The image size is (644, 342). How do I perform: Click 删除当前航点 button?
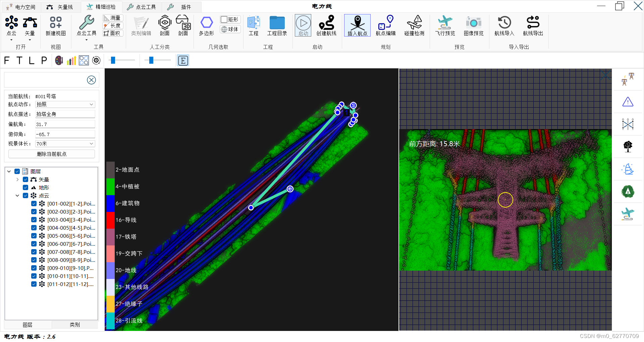click(x=52, y=154)
